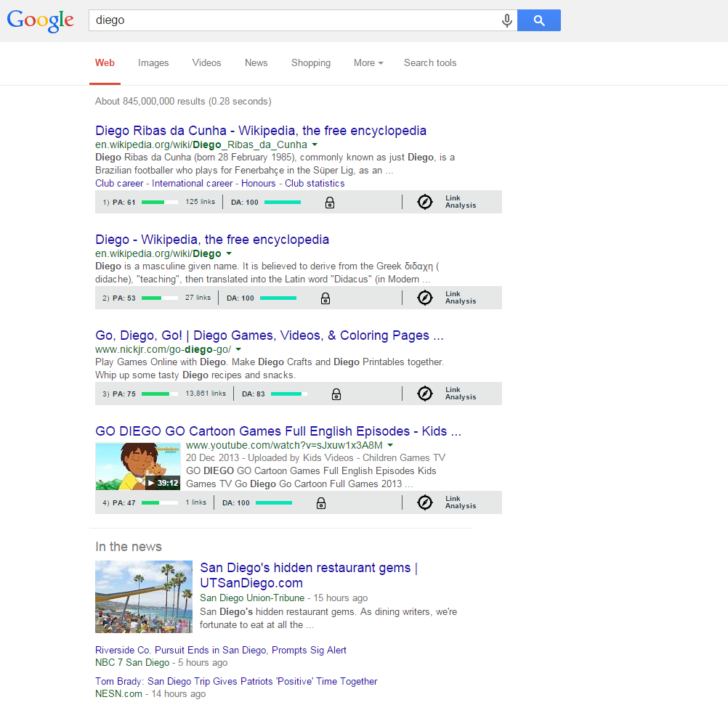Click PA: 47 page authority bar
The image size is (728, 705).
pyautogui.click(x=160, y=502)
